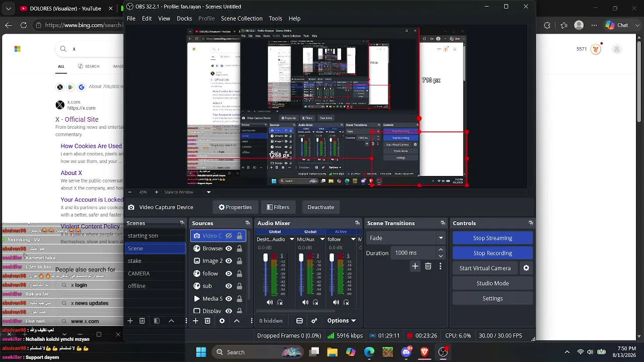Decrease transition Duration with the down arrow
This screenshot has width=644, height=362.
pyautogui.click(x=441, y=256)
